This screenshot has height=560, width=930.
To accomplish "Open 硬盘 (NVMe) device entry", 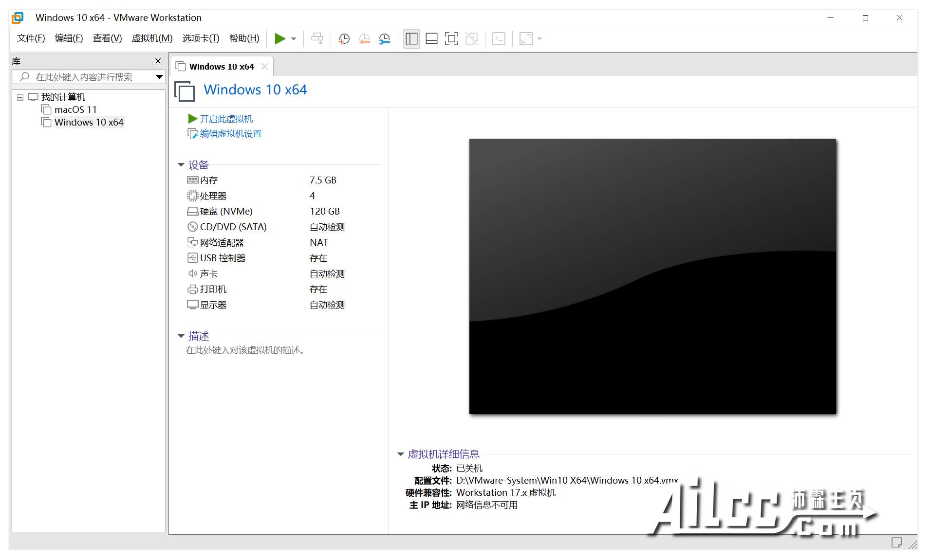I will pos(226,211).
